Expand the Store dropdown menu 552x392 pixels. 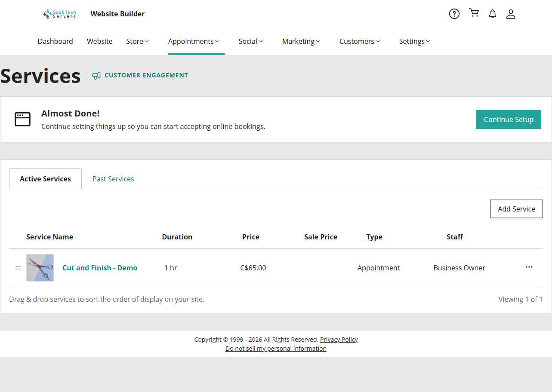[138, 41]
